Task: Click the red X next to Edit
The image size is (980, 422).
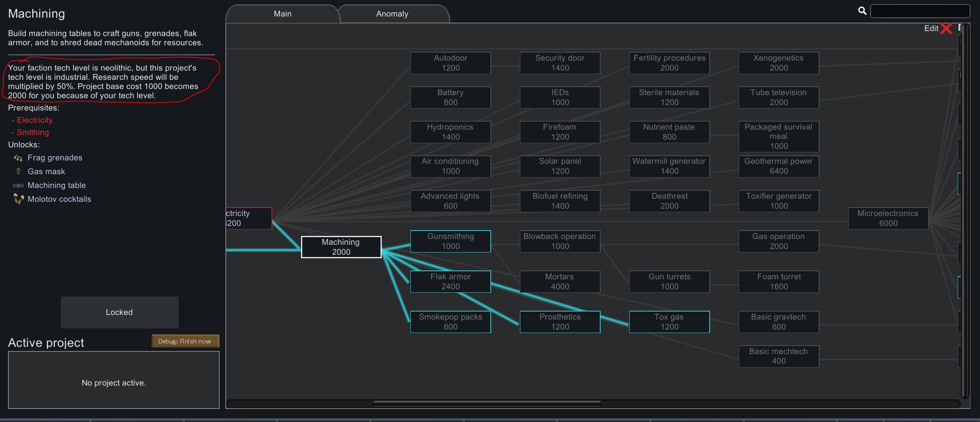Action: (946, 28)
